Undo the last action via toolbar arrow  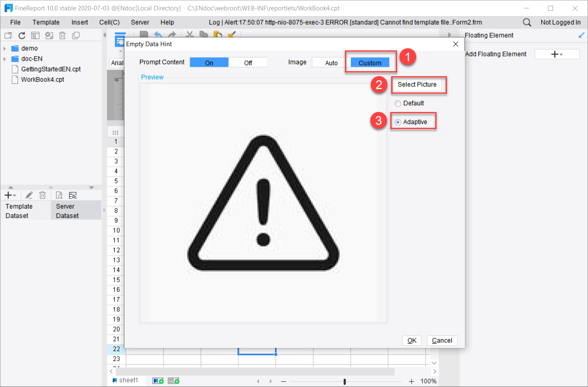pyautogui.click(x=158, y=35)
